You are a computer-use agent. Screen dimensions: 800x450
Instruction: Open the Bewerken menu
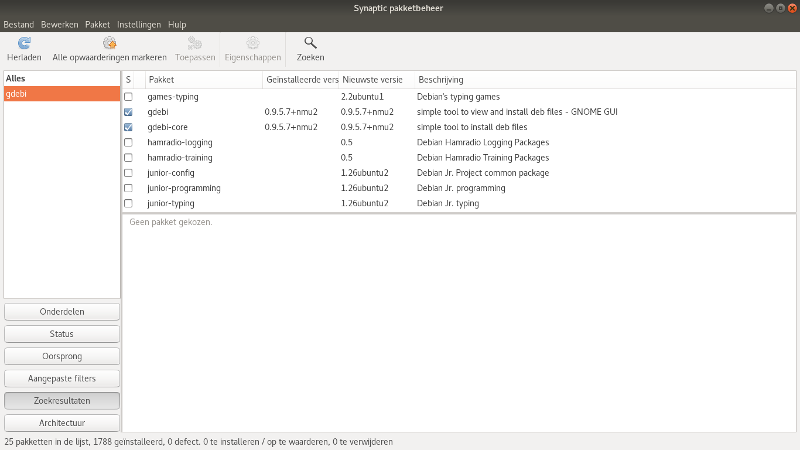click(x=60, y=24)
